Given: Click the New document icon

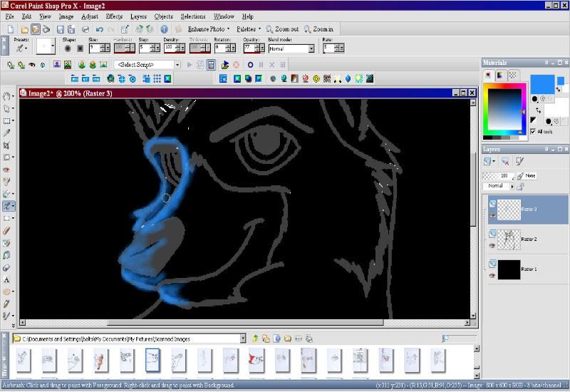Looking at the screenshot, I should [x=11, y=29].
